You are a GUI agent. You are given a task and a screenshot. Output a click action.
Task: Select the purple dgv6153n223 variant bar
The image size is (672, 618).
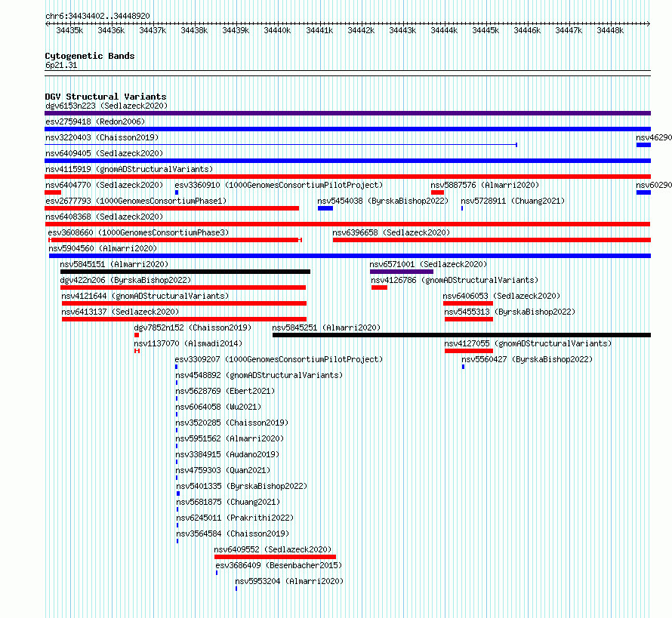347,113
